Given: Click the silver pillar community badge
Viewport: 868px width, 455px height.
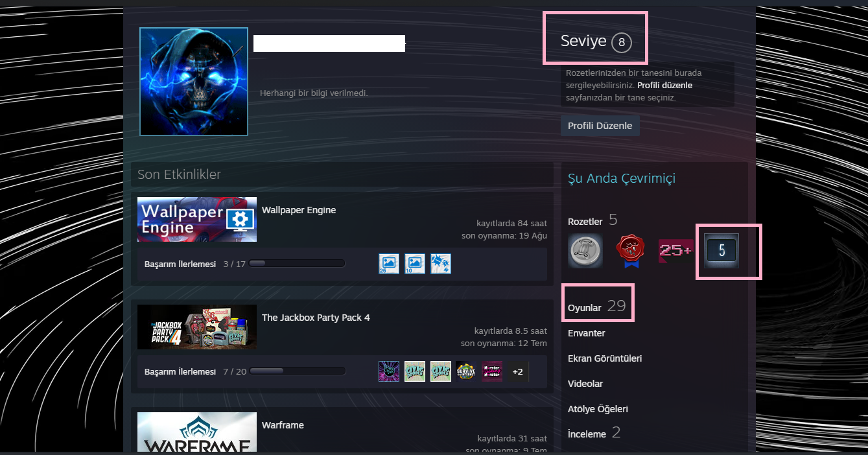Looking at the screenshot, I should (585, 251).
